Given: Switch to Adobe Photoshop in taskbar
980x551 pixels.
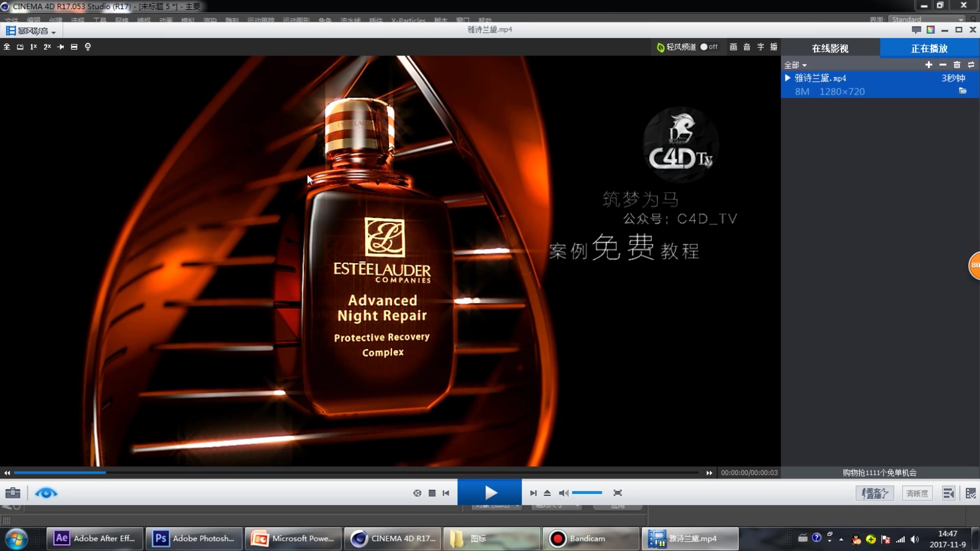Looking at the screenshot, I should pos(193,539).
